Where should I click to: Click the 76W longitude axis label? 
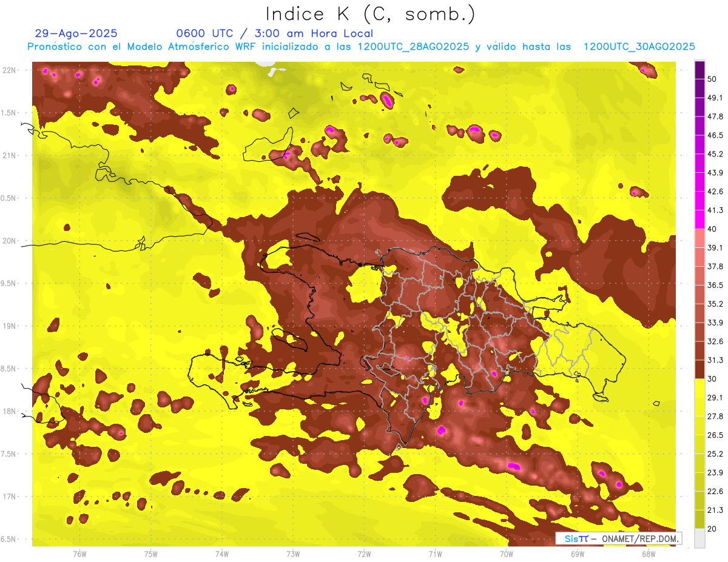coord(79,554)
